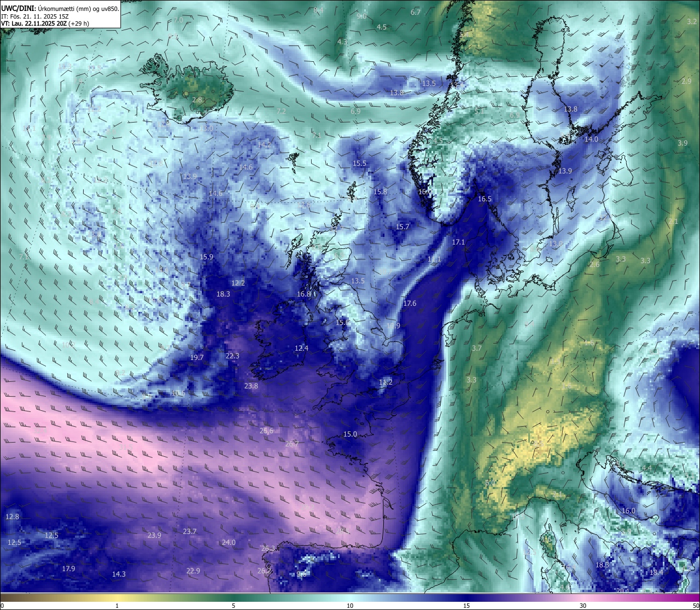Click the 17.1 value on the map

[x=458, y=242]
